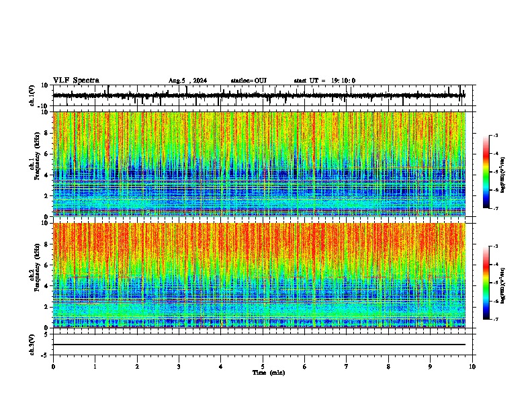Click the ch.3(V) flat line trace
Screen dimensions: 532x411
pos(259,345)
